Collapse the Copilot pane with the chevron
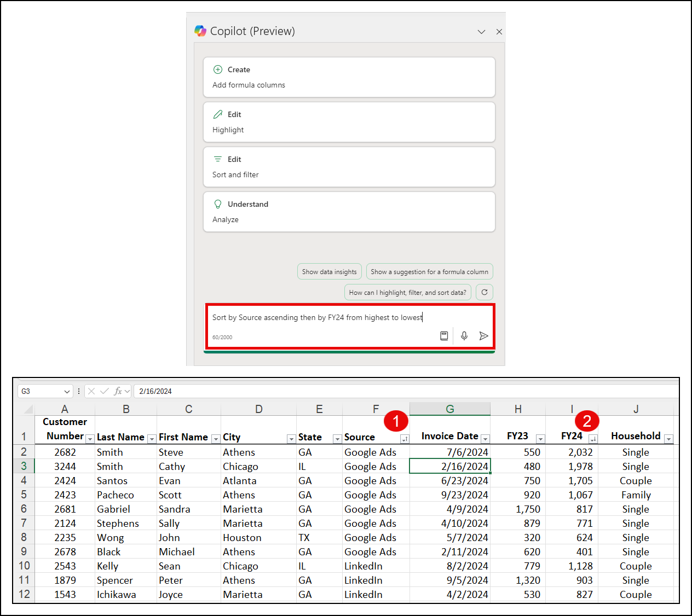The width and height of the screenshot is (692, 616). tap(481, 32)
